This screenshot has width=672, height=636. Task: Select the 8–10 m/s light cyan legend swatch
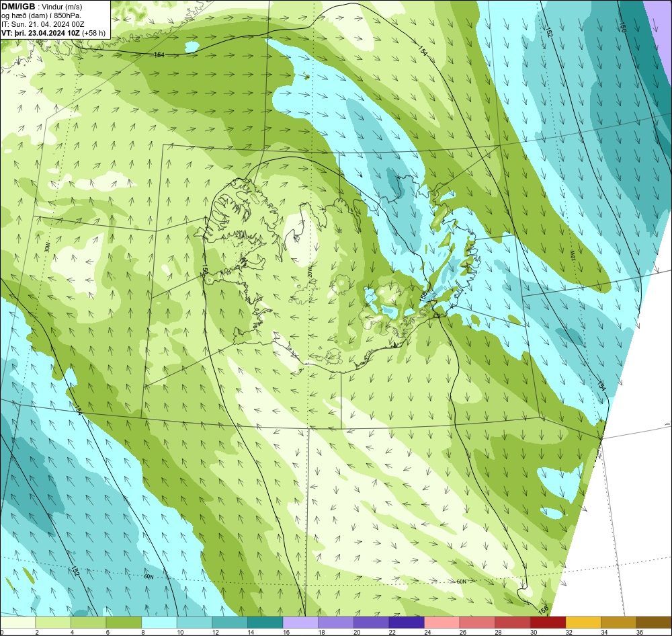(159, 623)
